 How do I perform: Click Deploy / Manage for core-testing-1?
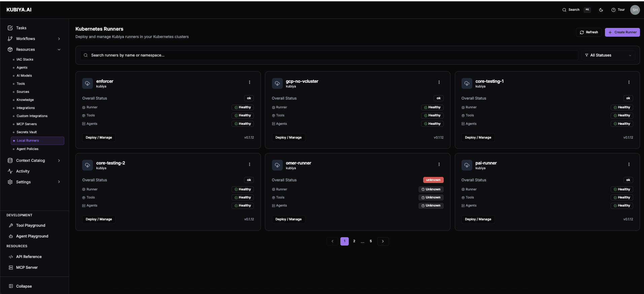tap(478, 138)
